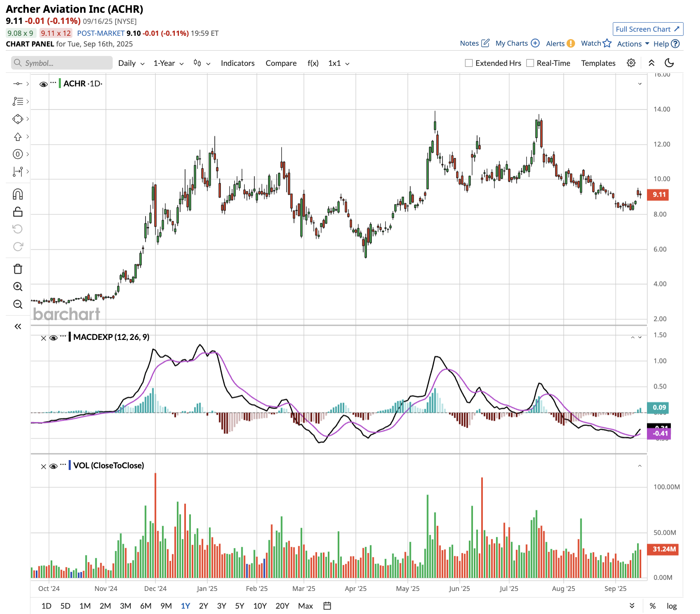Image resolution: width=700 pixels, height=614 pixels.
Task: Enable Extended Hrs checkbox
Action: [469, 63]
